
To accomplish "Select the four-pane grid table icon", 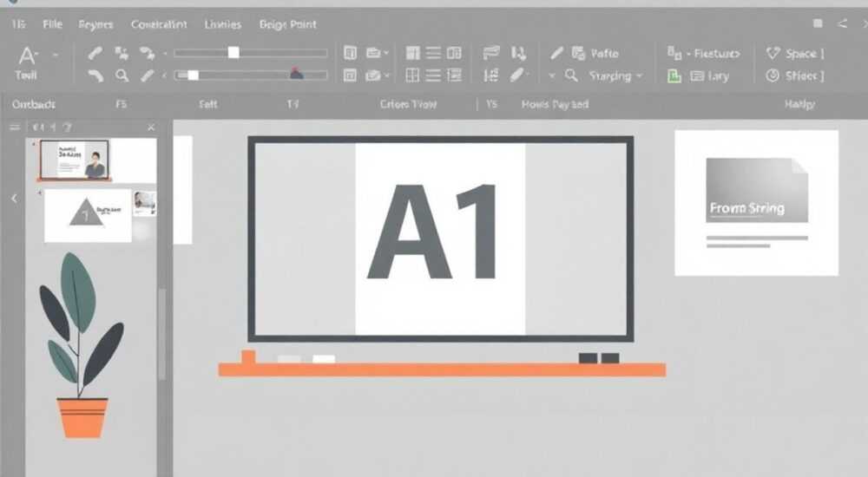I will pos(412,75).
